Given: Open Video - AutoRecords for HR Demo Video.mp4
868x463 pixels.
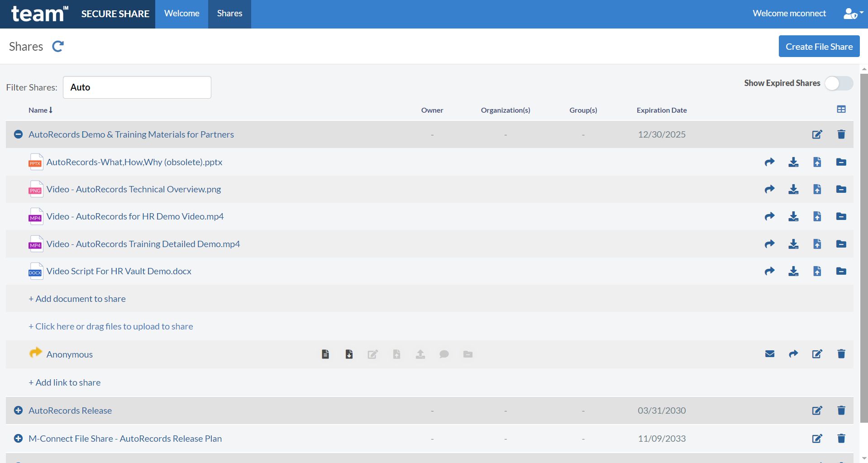Looking at the screenshot, I should click(135, 216).
